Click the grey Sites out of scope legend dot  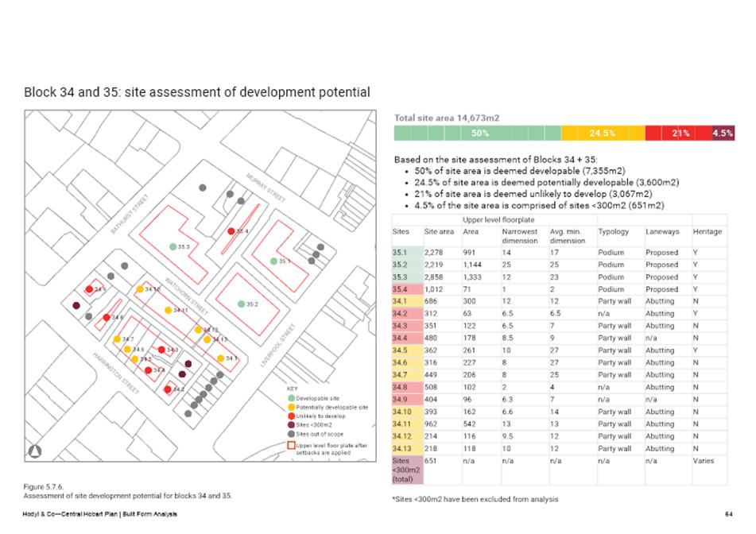click(x=291, y=434)
